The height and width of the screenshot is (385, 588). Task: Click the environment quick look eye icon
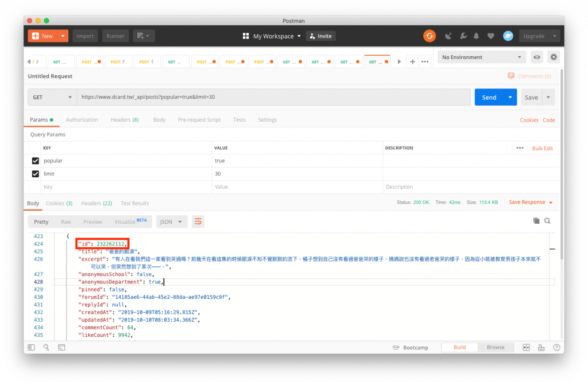coord(537,57)
